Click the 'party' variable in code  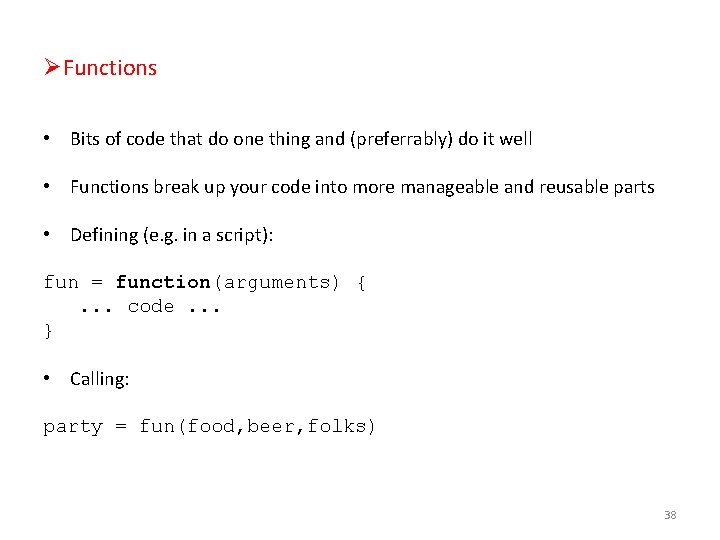[x=73, y=427]
